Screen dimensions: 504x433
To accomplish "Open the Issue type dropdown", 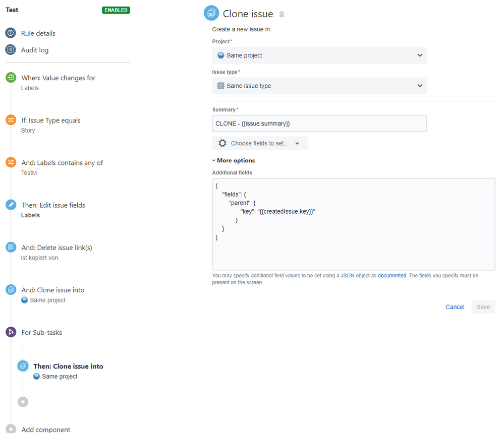I will click(319, 86).
